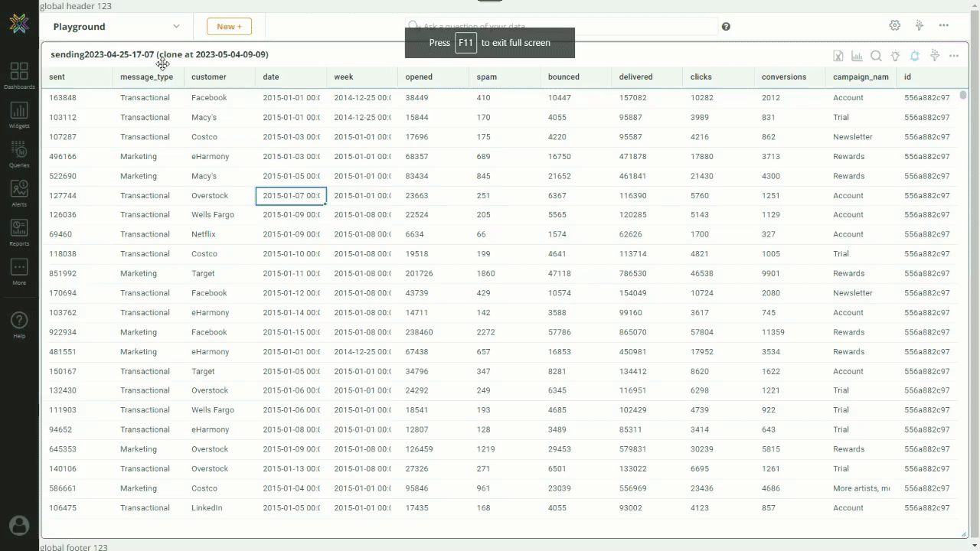This screenshot has height=551, width=980.
Task: Click the 'delivered' column header
Action: (635, 77)
